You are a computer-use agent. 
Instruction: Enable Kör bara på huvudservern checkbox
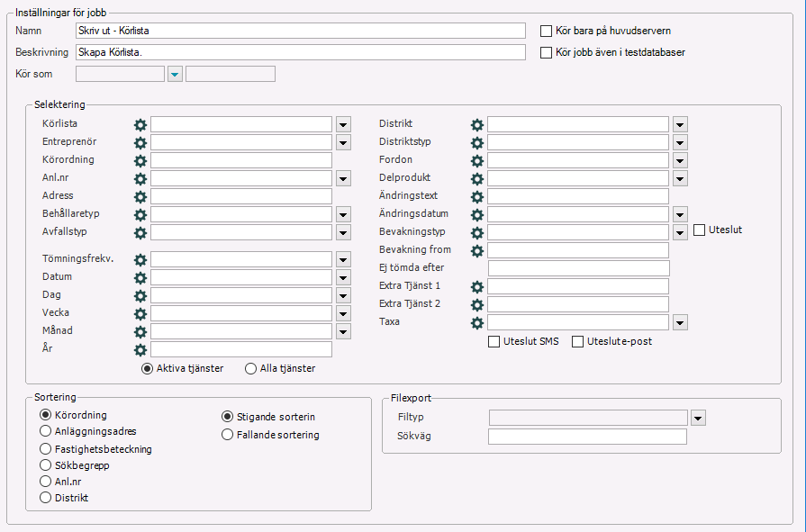point(546,31)
